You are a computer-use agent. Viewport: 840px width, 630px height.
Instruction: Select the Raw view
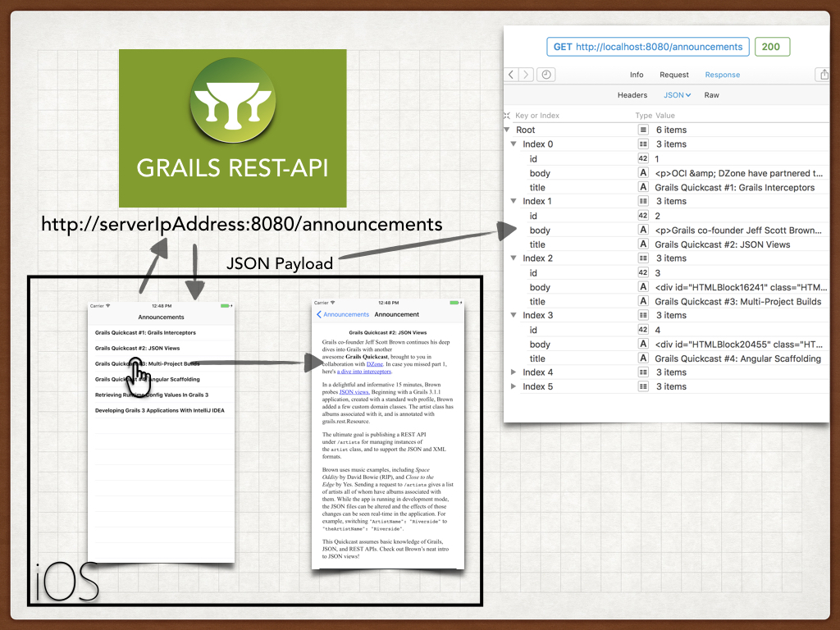pos(711,95)
